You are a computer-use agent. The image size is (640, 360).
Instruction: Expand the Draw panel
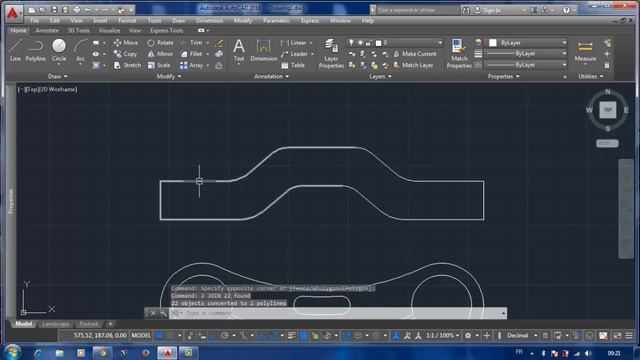(x=58, y=76)
